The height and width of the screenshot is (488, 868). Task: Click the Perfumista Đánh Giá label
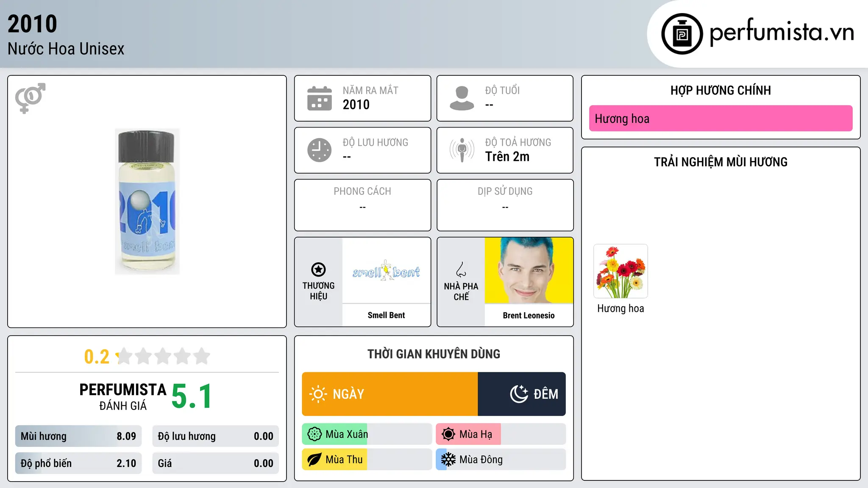(123, 396)
